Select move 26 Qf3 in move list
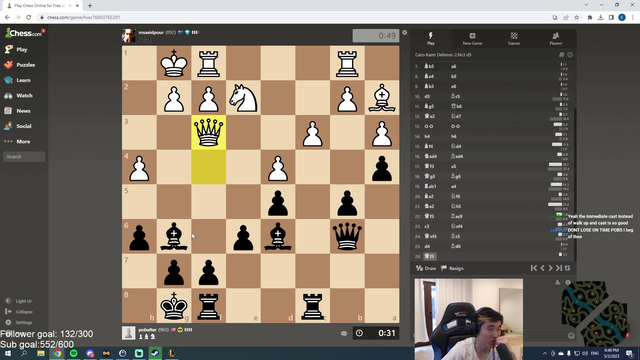This screenshot has width=640, height=360. [430, 256]
